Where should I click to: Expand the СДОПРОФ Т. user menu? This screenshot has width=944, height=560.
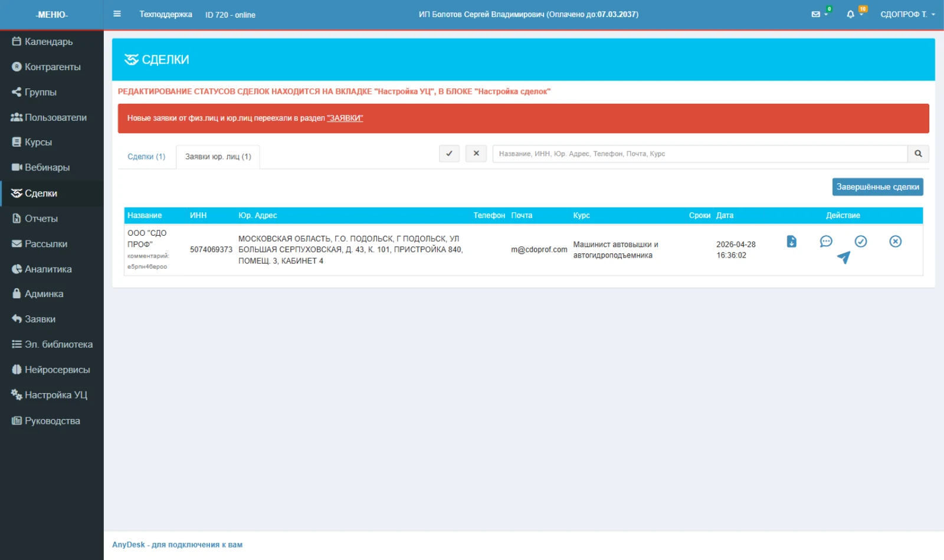[907, 14]
